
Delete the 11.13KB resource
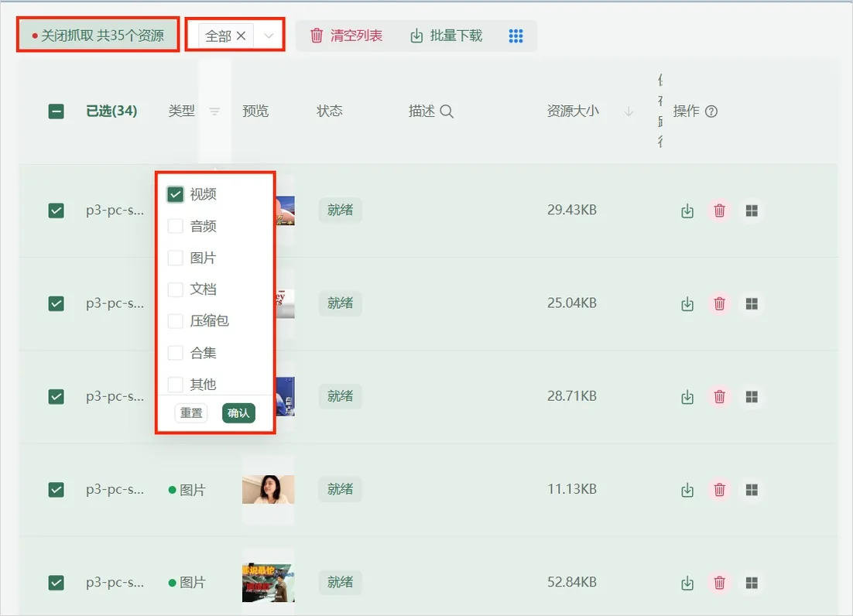point(719,490)
